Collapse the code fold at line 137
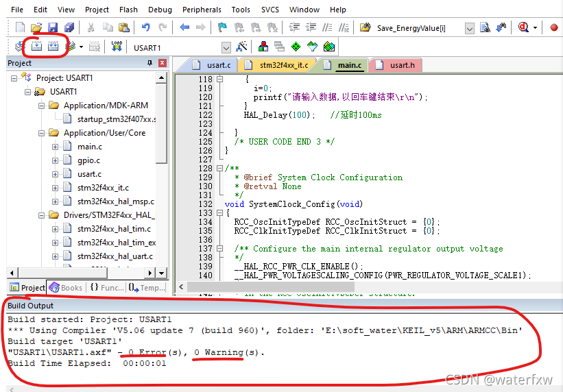 tap(219, 248)
